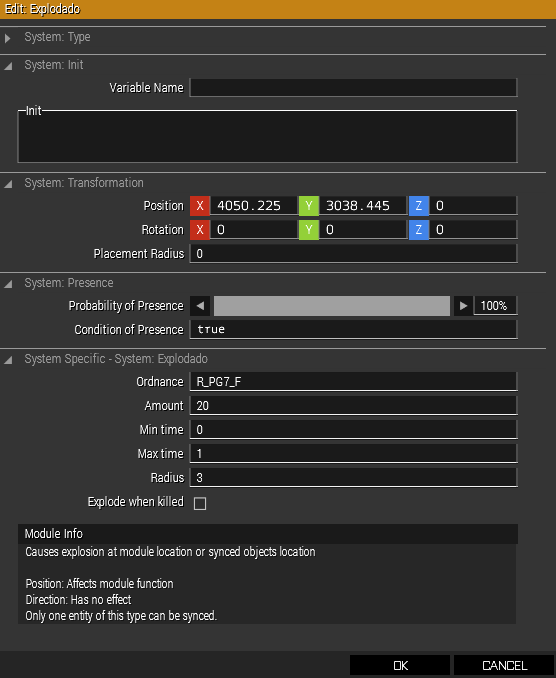Viewport: 556px width, 678px height.
Task: Focus the Variable Name input field
Action: tap(353, 88)
